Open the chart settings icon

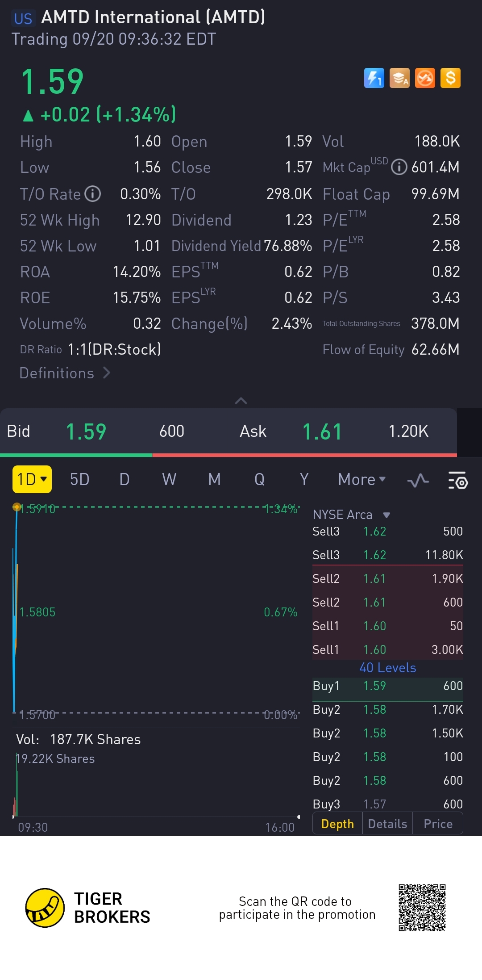[457, 480]
